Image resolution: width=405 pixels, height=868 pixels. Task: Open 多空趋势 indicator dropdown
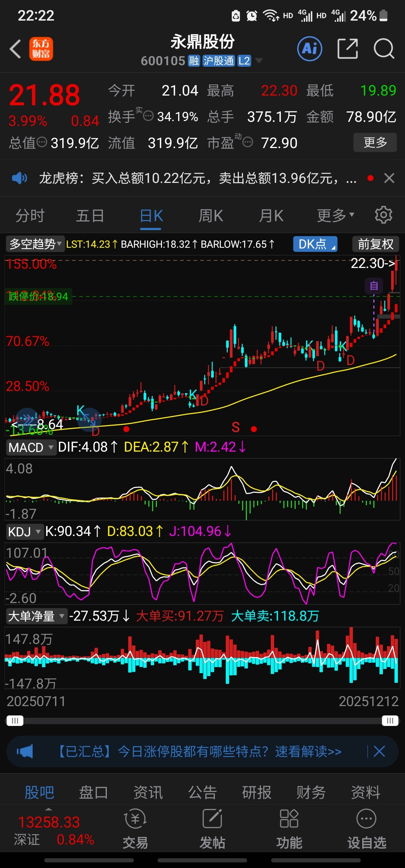(35, 244)
